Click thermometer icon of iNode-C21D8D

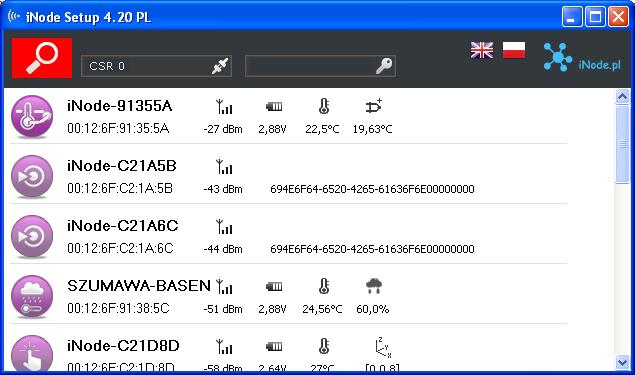(x=324, y=346)
